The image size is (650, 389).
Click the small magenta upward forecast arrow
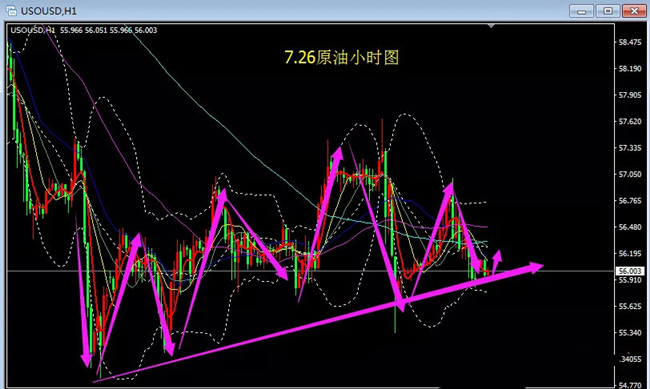click(x=497, y=258)
